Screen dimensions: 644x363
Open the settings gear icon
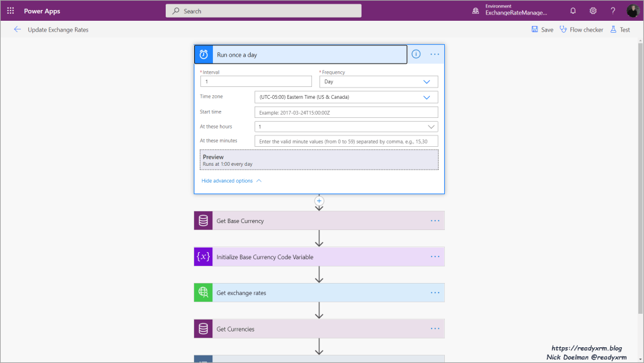593,11
